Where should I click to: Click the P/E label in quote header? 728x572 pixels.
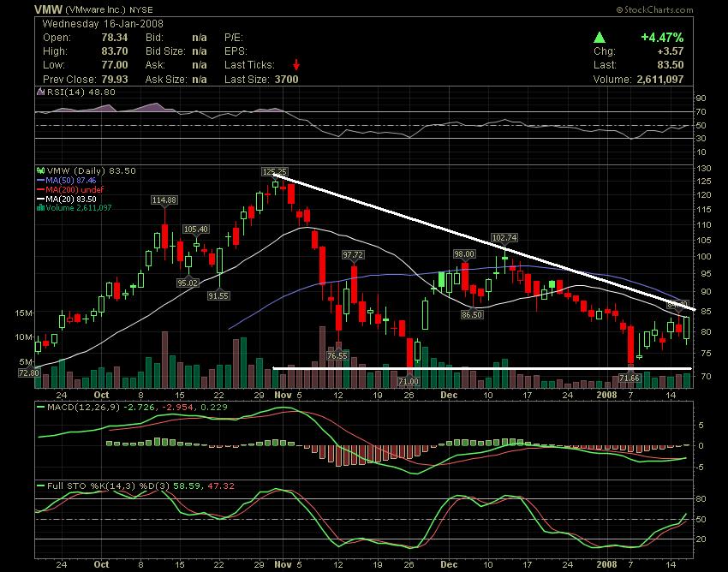pyautogui.click(x=234, y=38)
